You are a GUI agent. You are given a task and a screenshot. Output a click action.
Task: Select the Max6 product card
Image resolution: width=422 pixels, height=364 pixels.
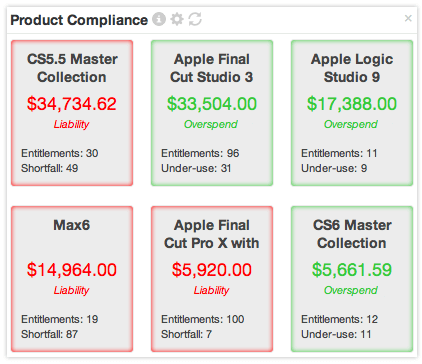(x=72, y=279)
